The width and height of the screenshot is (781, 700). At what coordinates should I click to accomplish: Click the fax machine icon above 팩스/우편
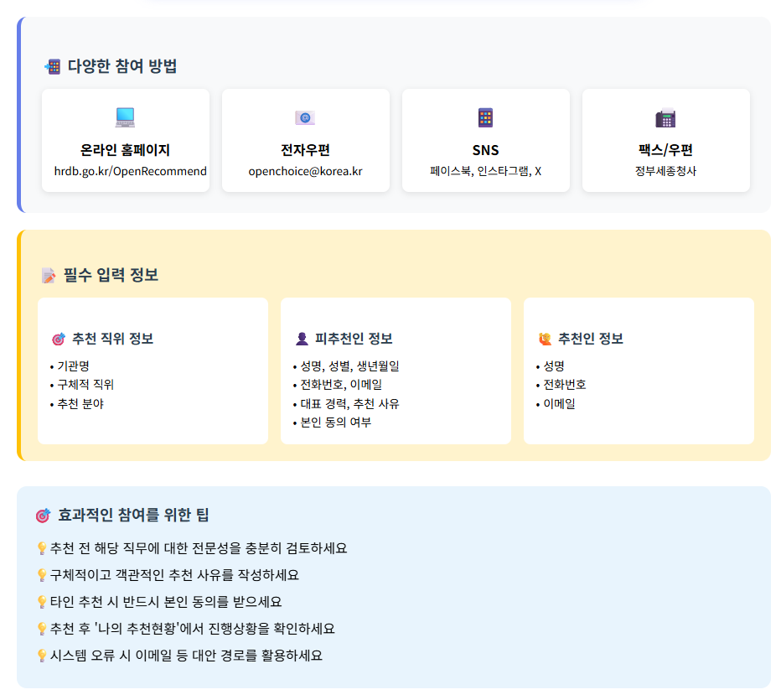(x=665, y=118)
